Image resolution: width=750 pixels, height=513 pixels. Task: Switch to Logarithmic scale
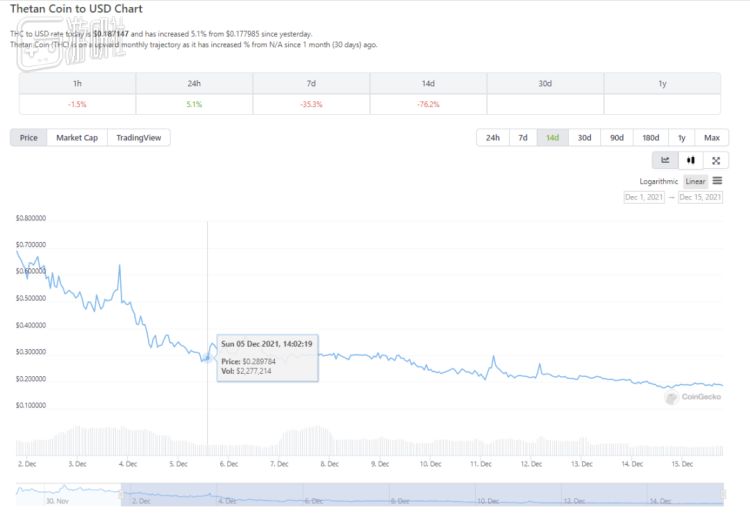658,181
